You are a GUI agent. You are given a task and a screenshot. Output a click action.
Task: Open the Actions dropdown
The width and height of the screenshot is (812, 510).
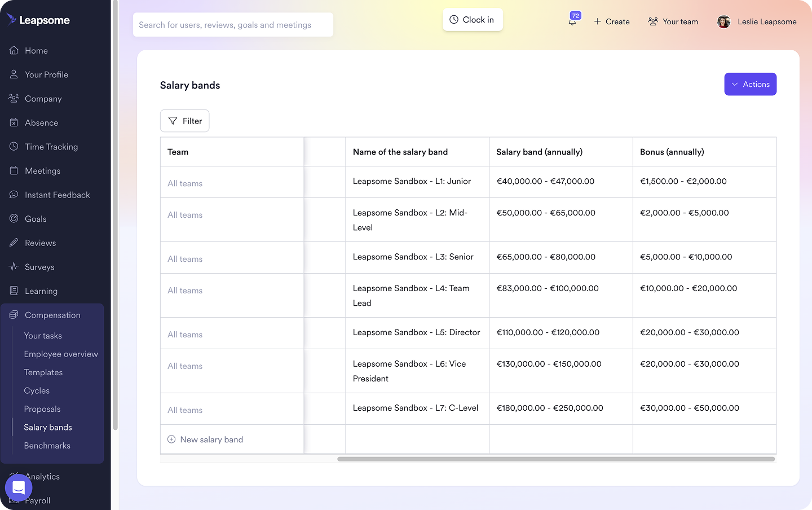coord(751,84)
